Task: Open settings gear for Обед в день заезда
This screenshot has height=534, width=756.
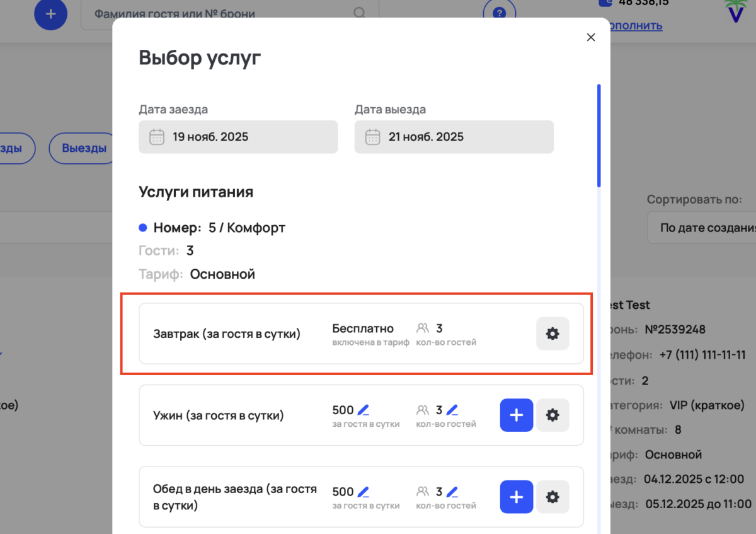Action: (x=553, y=497)
